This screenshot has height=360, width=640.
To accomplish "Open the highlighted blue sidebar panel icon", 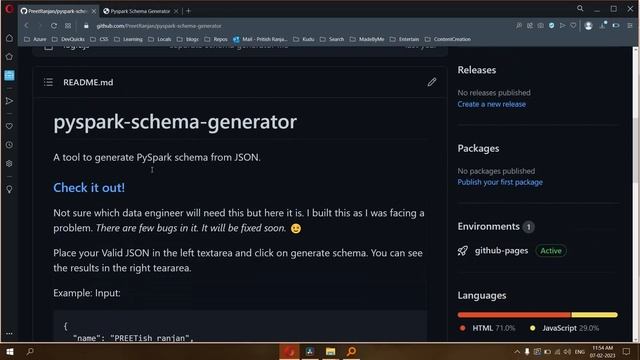I will tap(9, 76).
